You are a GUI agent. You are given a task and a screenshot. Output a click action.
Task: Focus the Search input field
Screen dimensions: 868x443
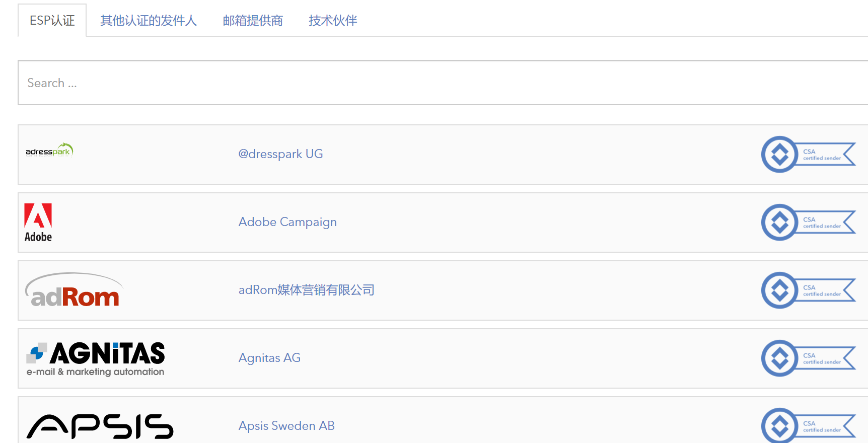[443, 83]
